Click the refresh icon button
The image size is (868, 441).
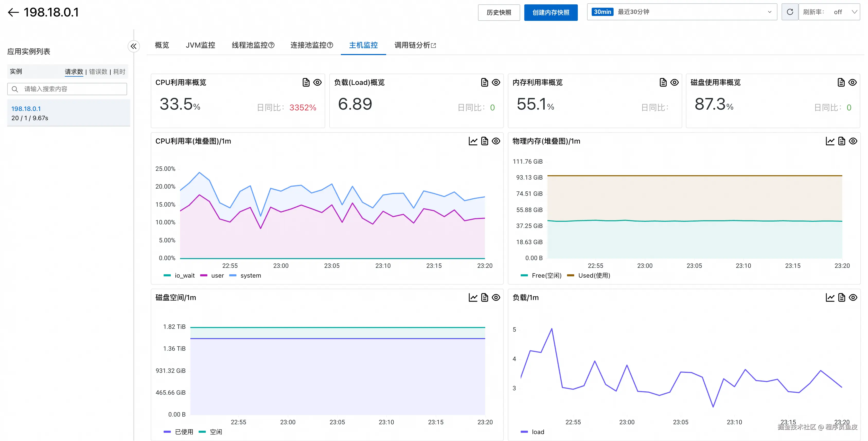790,12
